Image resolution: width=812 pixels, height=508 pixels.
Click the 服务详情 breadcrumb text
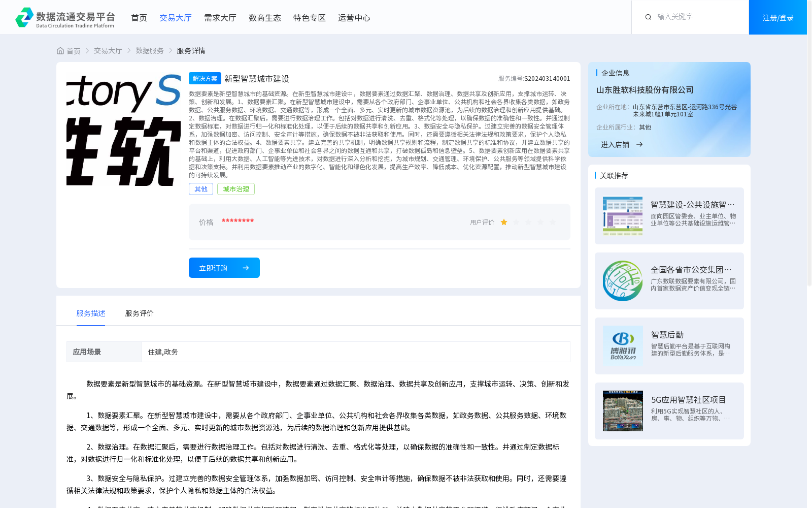pyautogui.click(x=191, y=51)
